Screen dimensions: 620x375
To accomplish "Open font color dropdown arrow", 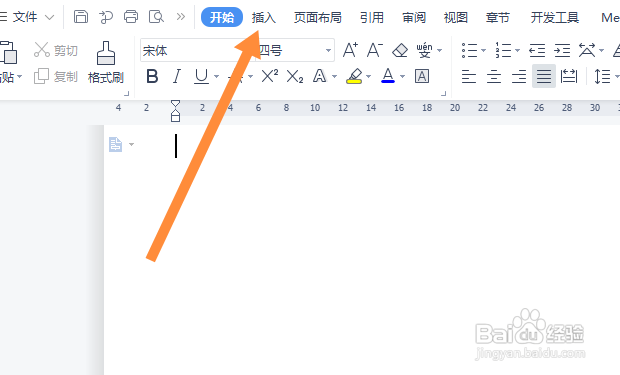I will (403, 76).
